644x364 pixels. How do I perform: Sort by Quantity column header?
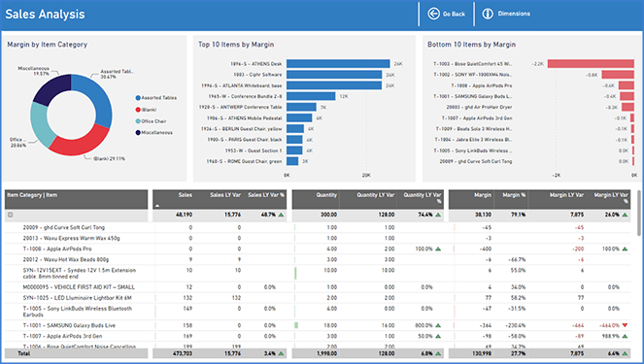pyautogui.click(x=326, y=195)
